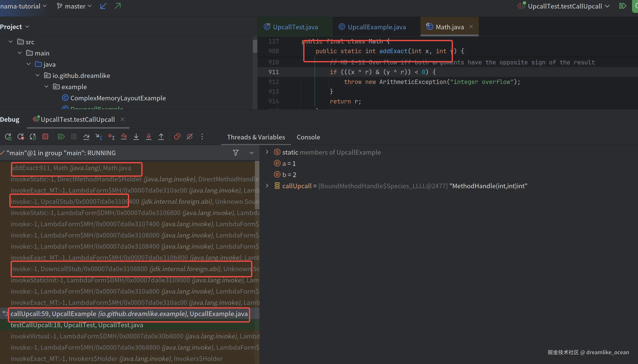Open the UpcallExample.java editor tab

(377, 27)
